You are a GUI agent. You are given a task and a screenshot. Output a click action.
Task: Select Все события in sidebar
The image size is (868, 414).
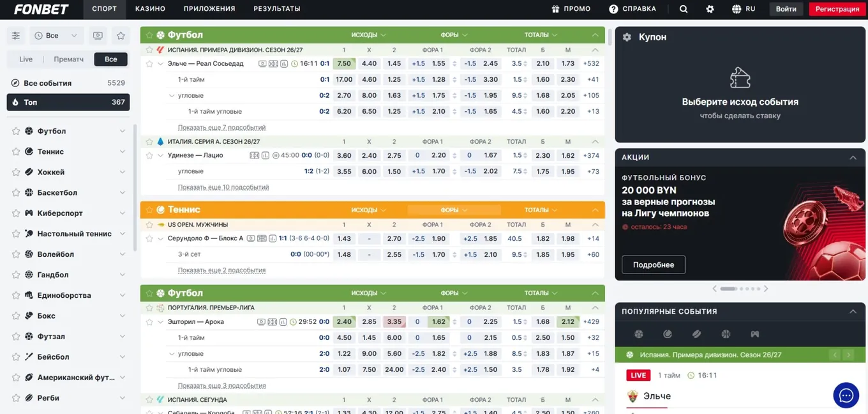tap(68, 83)
